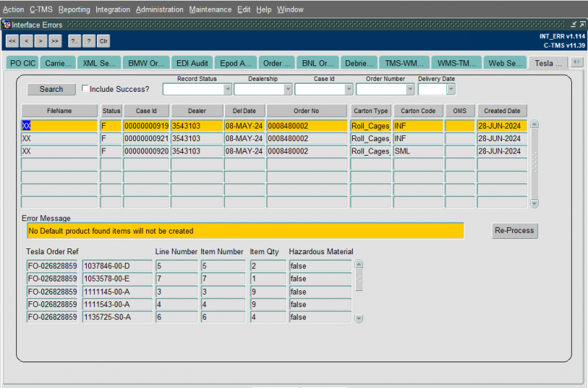
Task: Toggle the Include Success? checkbox
Action: click(x=85, y=88)
